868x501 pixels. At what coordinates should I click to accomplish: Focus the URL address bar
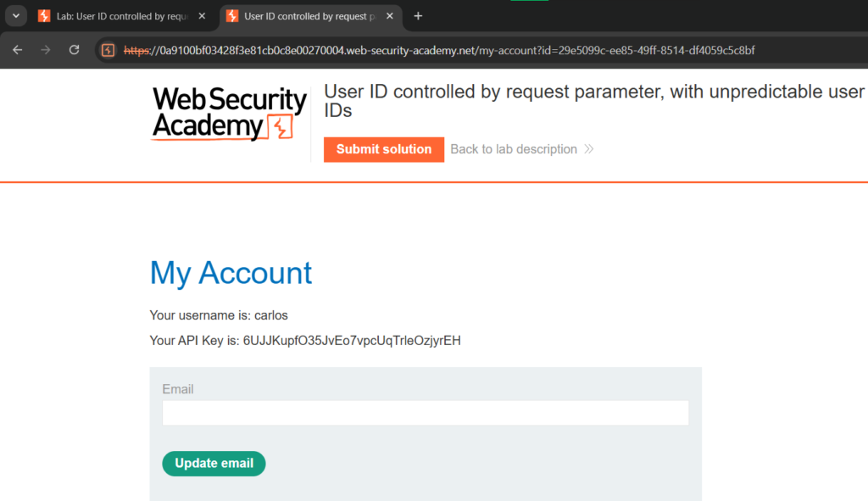pyautogui.click(x=441, y=50)
